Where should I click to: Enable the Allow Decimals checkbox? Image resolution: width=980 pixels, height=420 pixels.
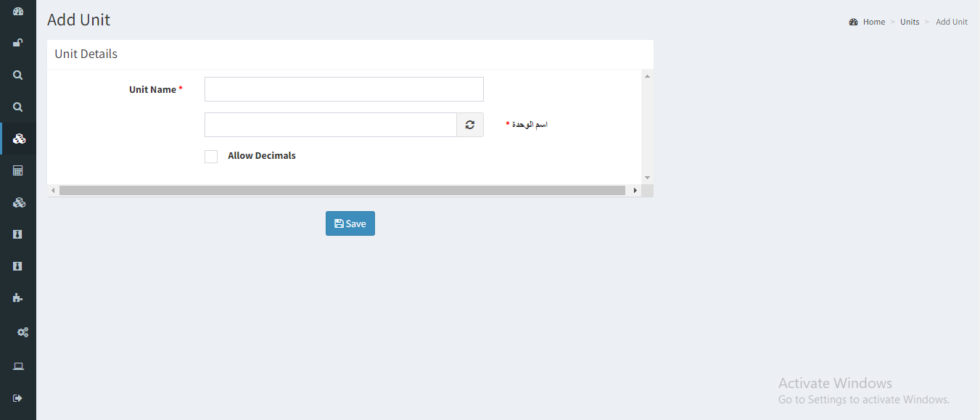(211, 157)
